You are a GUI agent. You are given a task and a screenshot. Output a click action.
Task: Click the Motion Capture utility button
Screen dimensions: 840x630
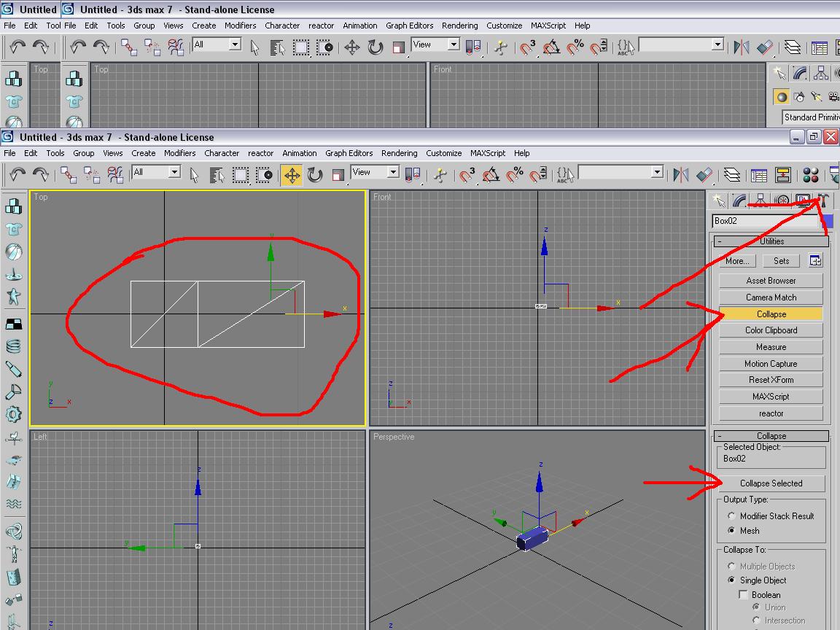771,364
